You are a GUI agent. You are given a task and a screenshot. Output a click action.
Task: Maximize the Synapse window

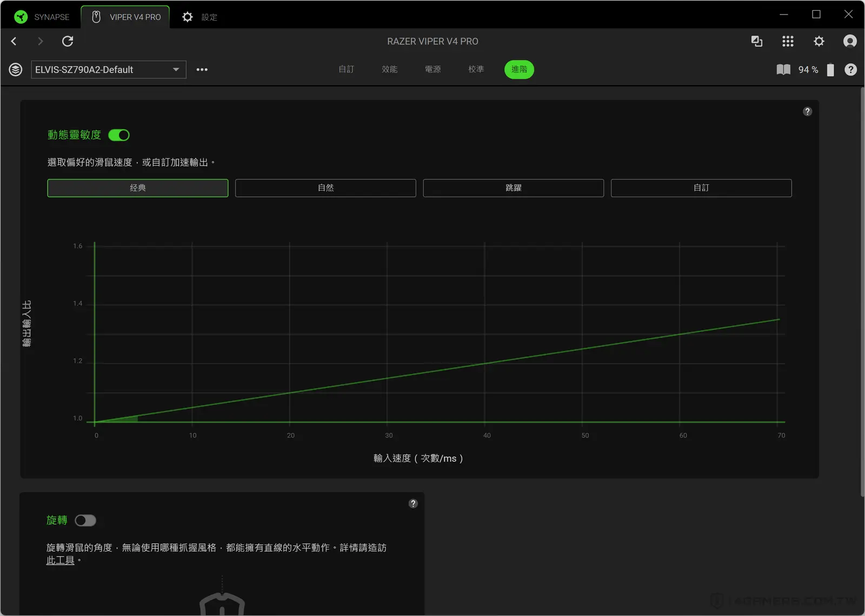[x=816, y=15]
